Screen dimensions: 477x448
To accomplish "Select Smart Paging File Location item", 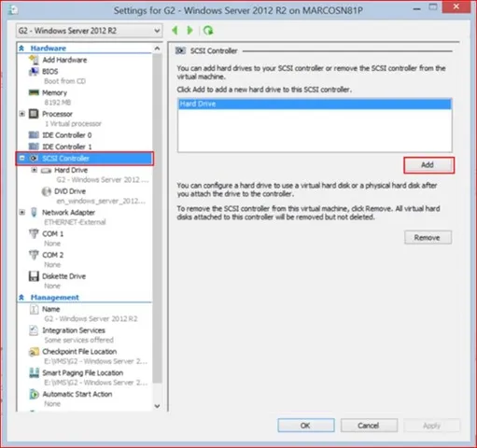I will pos(83,372).
